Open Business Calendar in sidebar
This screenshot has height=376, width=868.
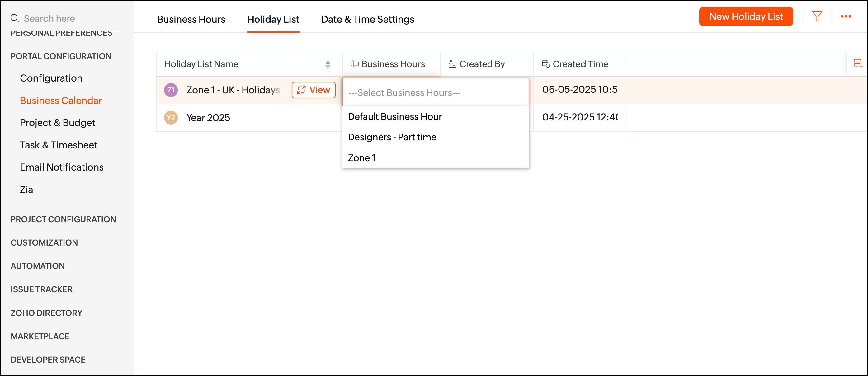61,101
